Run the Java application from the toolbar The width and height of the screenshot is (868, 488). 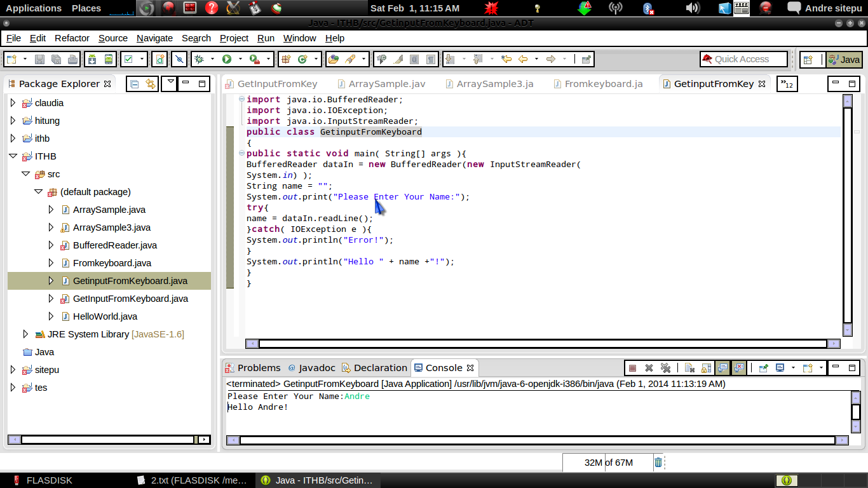(x=227, y=59)
